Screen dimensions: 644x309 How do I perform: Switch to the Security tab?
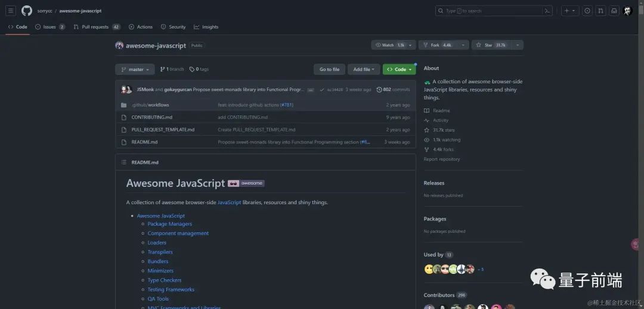coord(173,27)
